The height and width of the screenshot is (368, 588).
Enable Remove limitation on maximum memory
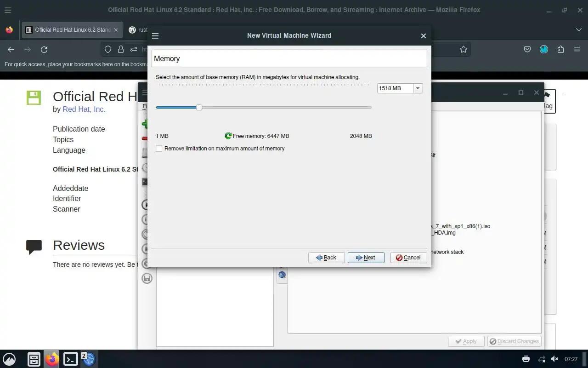click(159, 149)
